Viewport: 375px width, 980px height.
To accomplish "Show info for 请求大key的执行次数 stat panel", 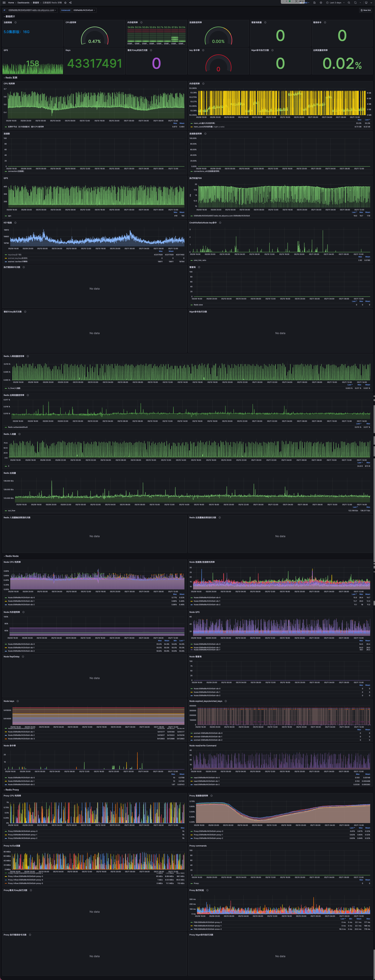I will point(151,50).
